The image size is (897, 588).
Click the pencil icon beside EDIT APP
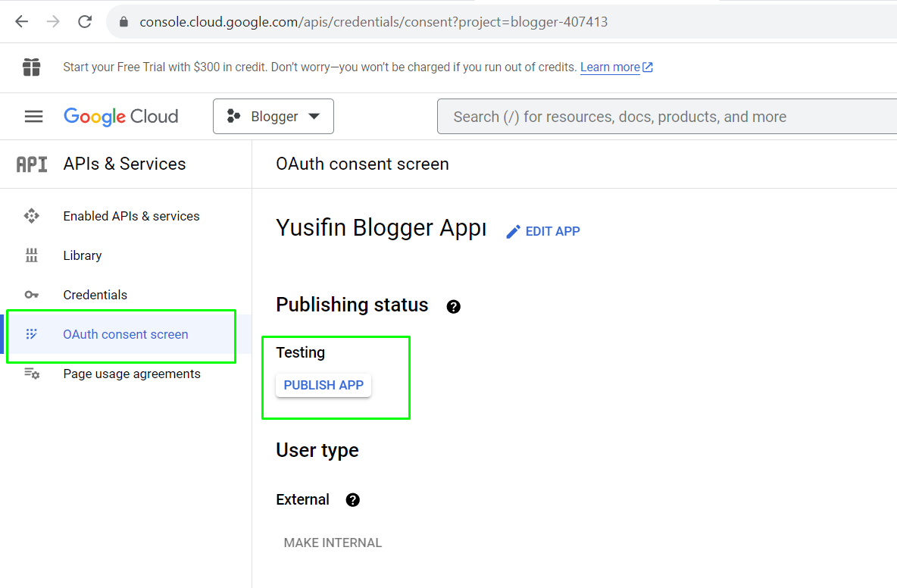pyautogui.click(x=513, y=232)
